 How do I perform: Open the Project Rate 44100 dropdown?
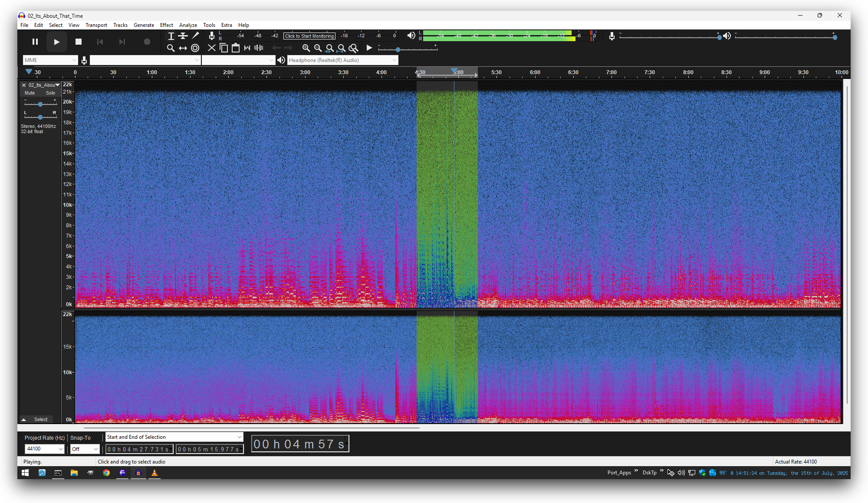(44, 449)
